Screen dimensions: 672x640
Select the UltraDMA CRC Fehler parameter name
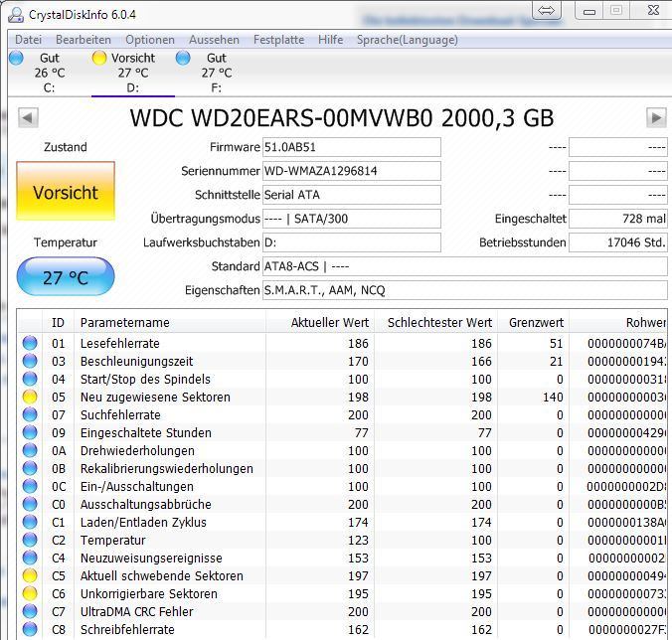pos(137,612)
